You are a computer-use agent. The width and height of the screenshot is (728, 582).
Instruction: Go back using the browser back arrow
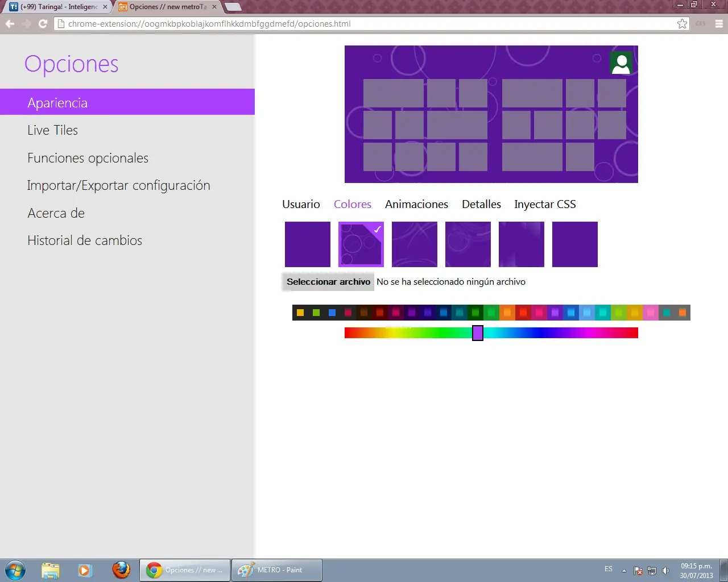[10, 24]
